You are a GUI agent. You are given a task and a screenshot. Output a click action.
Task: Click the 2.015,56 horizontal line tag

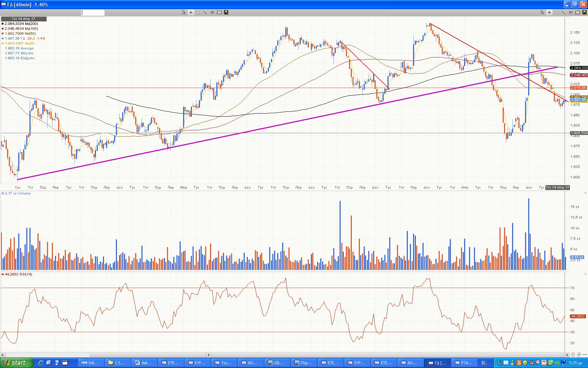578,88
